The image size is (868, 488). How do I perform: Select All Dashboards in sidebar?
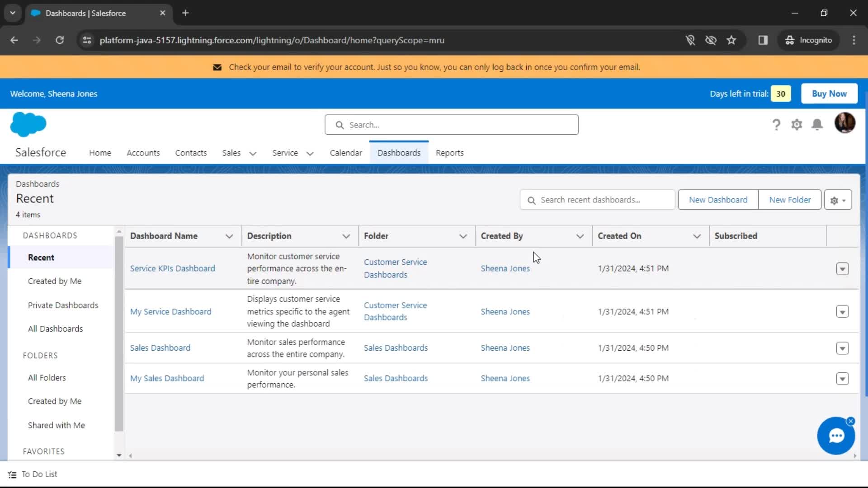55,329
